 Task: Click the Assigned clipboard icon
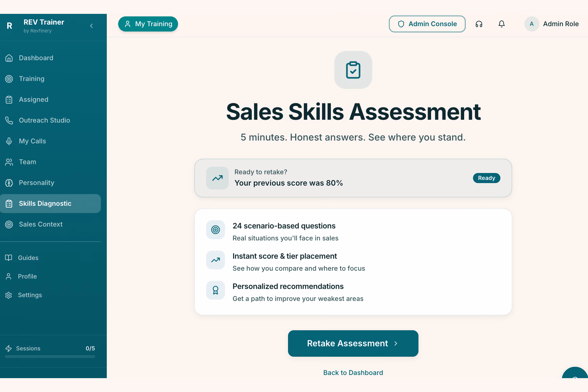(x=9, y=100)
